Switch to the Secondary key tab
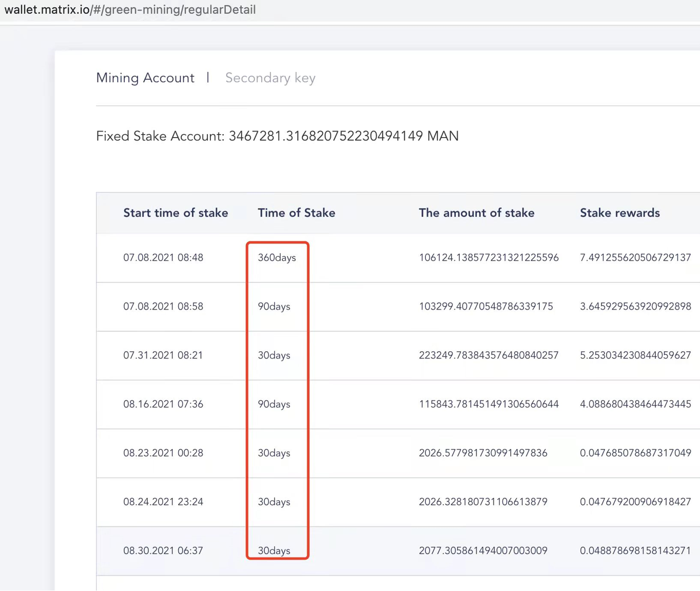This screenshot has width=700, height=591. pyautogui.click(x=270, y=78)
